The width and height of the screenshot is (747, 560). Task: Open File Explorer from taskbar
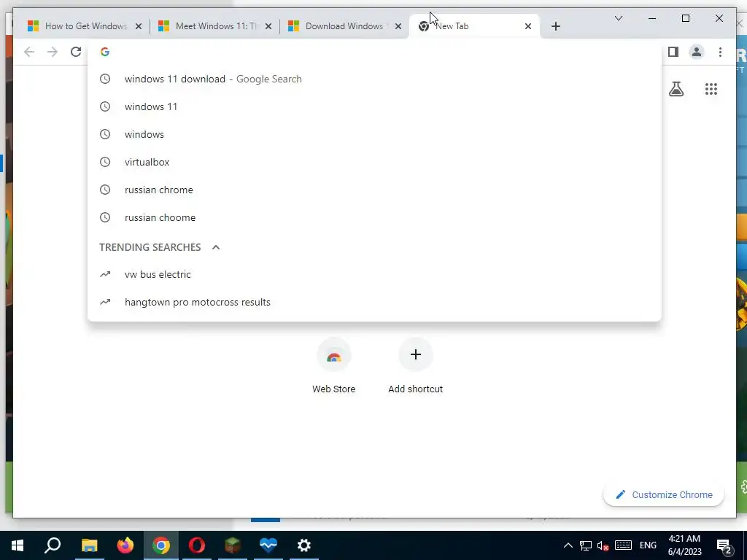pos(89,545)
